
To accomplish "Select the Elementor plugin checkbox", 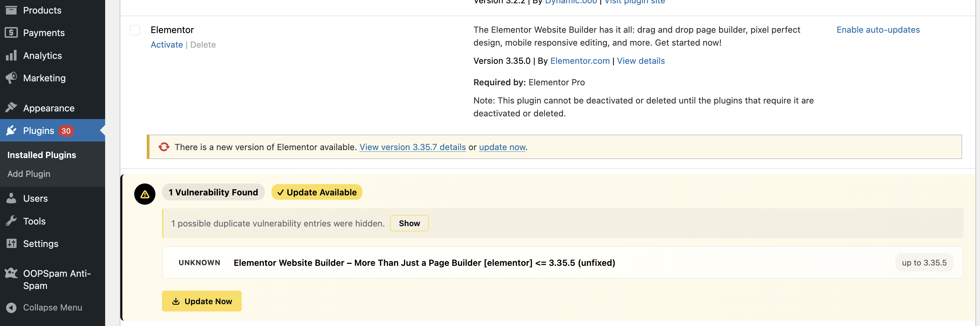I will coord(135,30).
